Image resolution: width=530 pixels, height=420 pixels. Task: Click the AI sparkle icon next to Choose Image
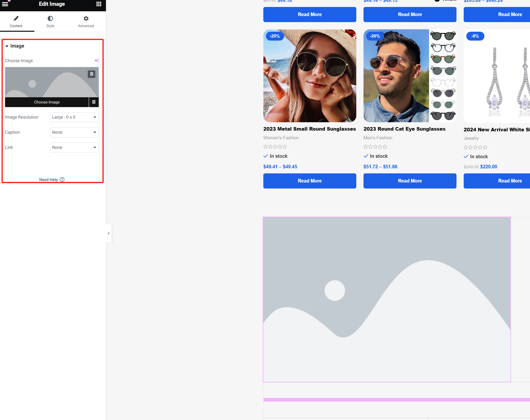pyautogui.click(x=97, y=61)
